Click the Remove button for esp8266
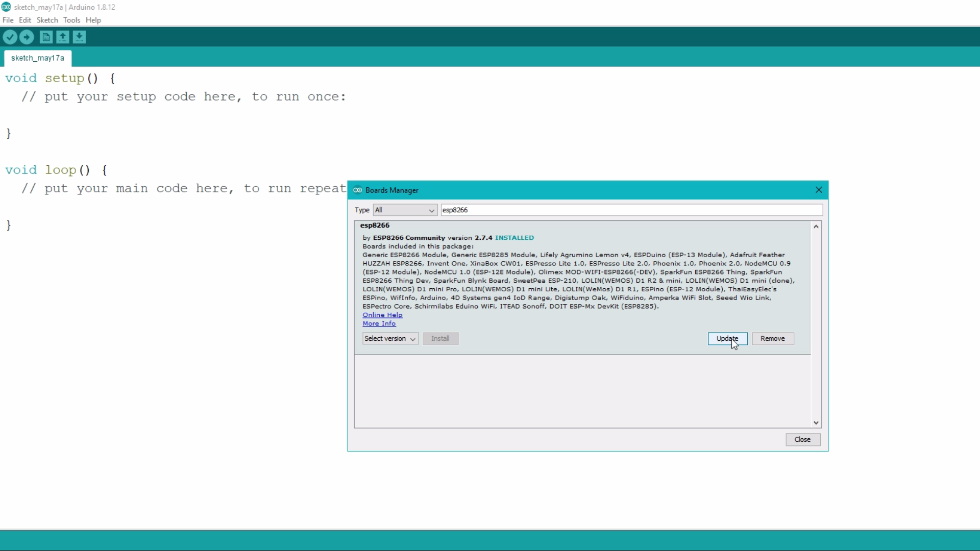The image size is (980, 551). pyautogui.click(x=772, y=339)
